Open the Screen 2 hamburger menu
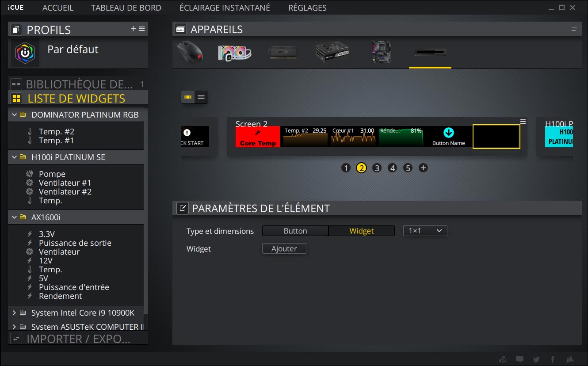Viewport: 588px width, 366px height. click(523, 122)
